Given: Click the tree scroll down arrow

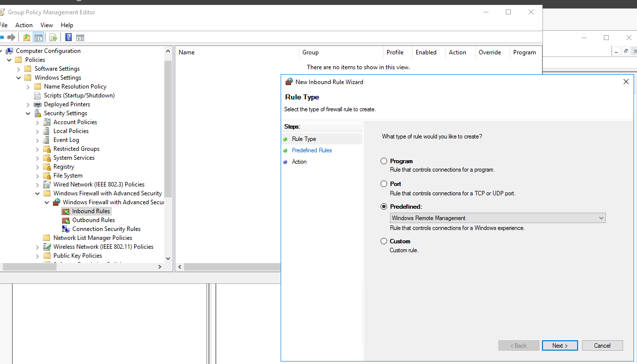Looking at the screenshot, I should point(168,258).
